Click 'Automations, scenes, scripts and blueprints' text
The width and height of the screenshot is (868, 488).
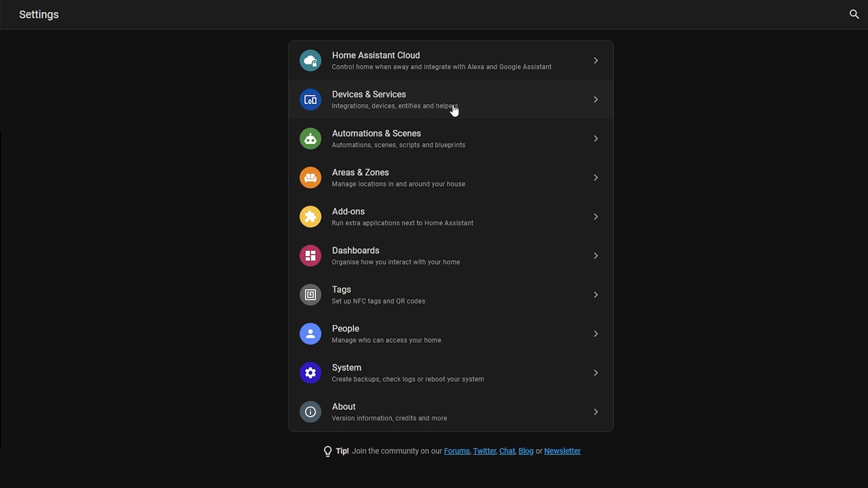pyautogui.click(x=399, y=145)
